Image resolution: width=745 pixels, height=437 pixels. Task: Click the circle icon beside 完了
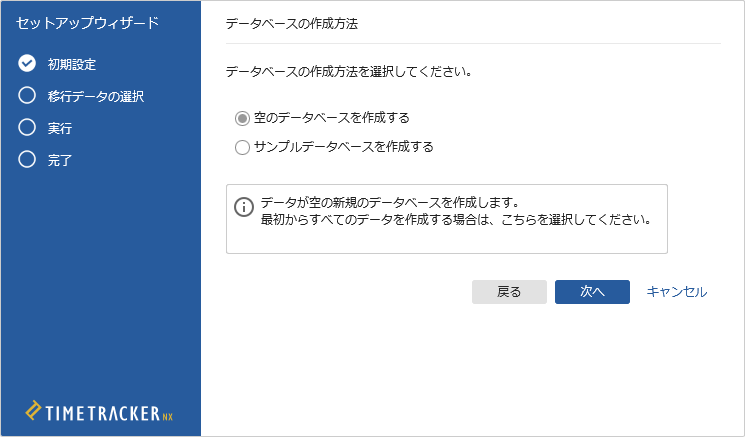(x=27, y=159)
